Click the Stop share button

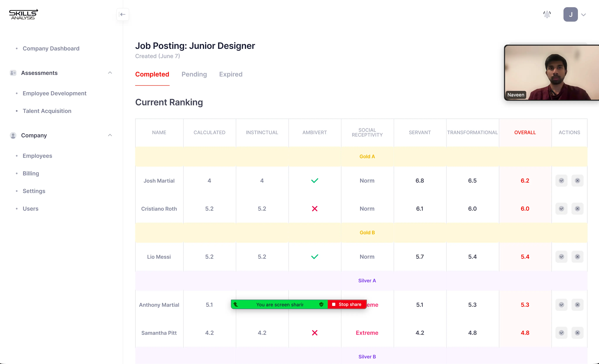pos(347,304)
